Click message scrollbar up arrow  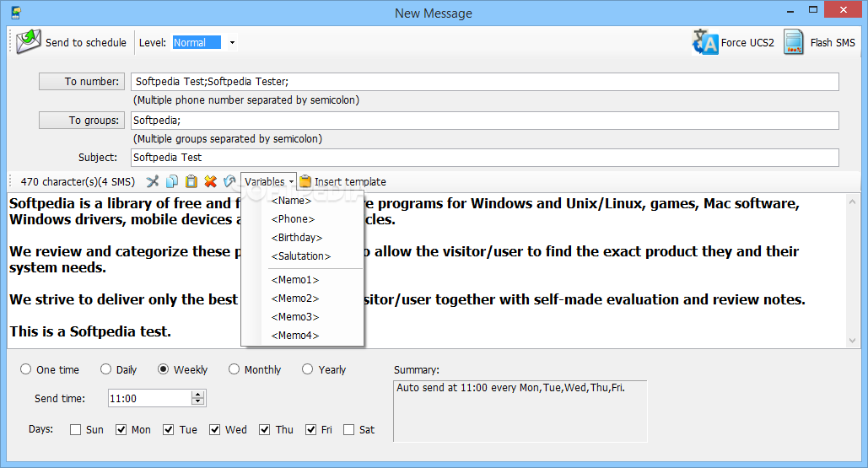853,202
